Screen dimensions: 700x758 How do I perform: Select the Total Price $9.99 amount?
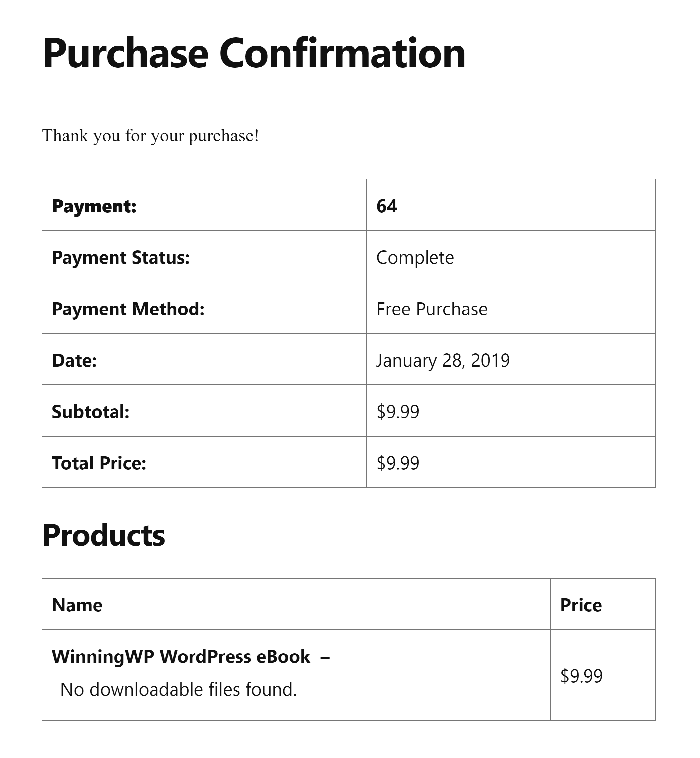tap(398, 463)
